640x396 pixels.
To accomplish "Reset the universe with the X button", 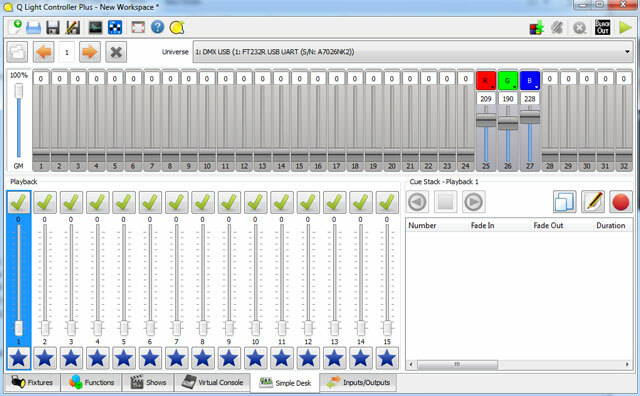I will pyautogui.click(x=116, y=52).
